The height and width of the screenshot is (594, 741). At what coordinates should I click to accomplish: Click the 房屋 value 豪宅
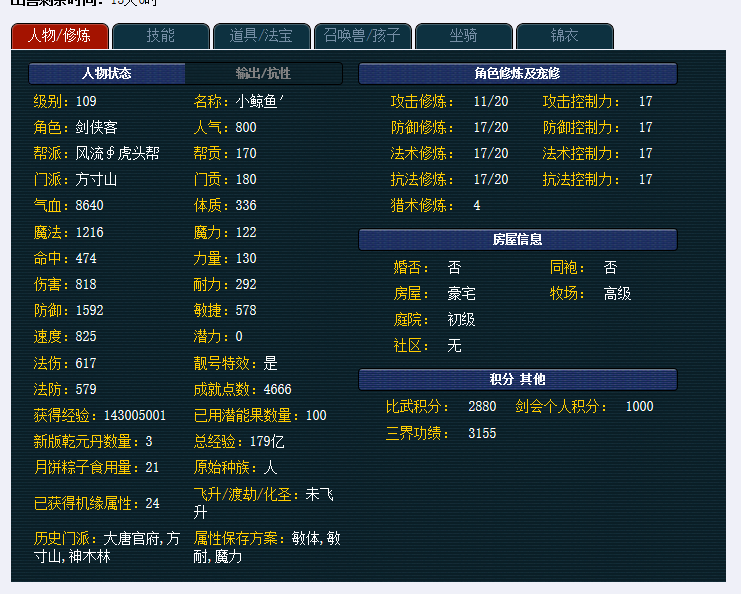click(461, 294)
